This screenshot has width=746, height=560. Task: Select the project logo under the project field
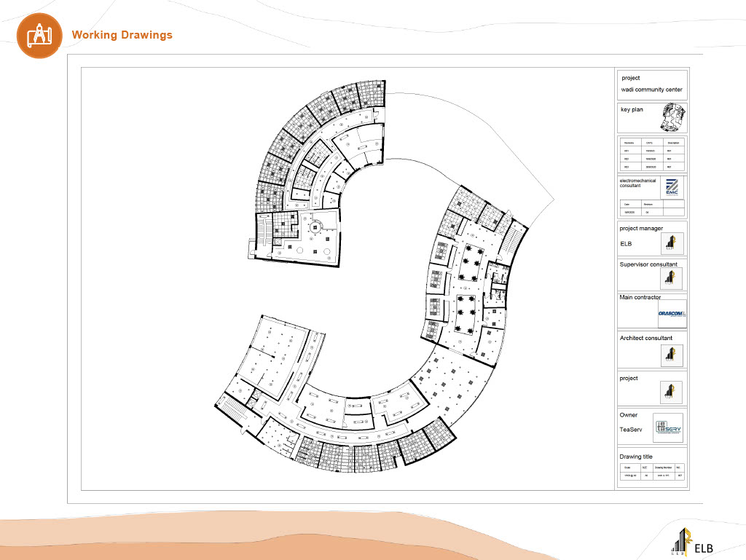[672, 391]
